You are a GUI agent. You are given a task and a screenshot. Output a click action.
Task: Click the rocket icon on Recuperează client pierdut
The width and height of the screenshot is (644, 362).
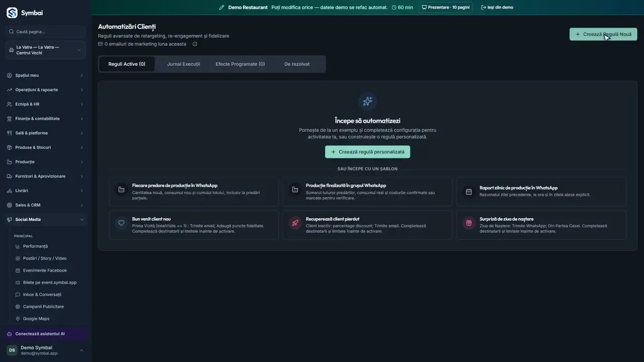(295, 223)
